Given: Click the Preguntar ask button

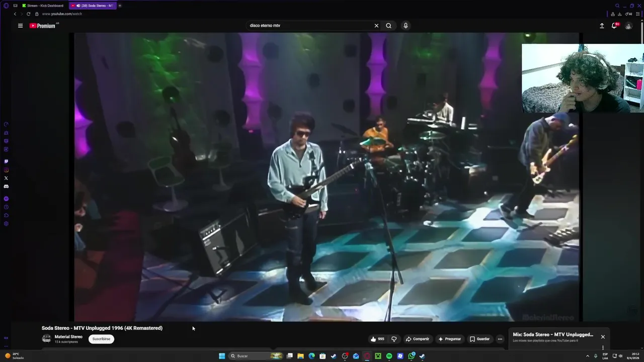Looking at the screenshot, I should pos(449,339).
